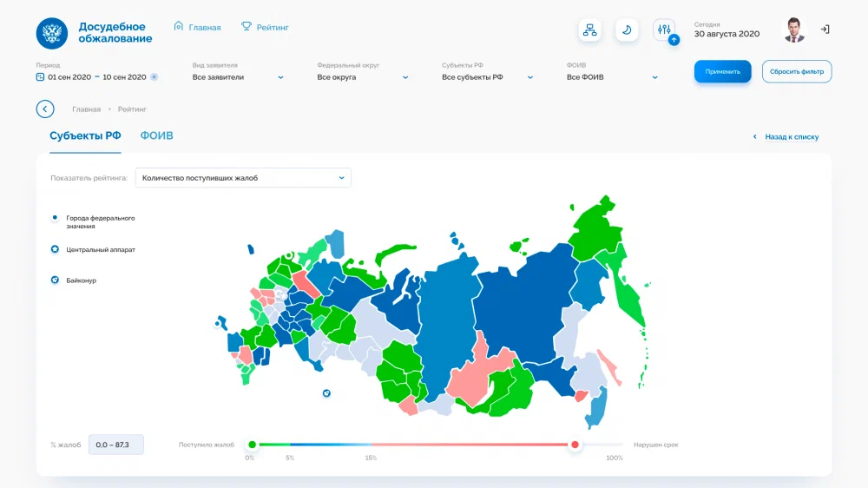Open Рейтинг in top navigation
This screenshot has height=488, width=868.
(265, 27)
